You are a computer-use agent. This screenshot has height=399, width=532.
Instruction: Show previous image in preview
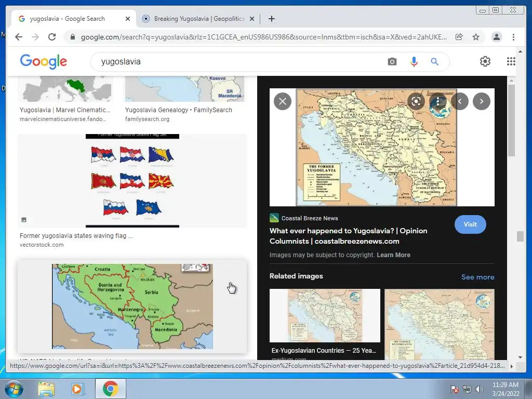(460, 101)
